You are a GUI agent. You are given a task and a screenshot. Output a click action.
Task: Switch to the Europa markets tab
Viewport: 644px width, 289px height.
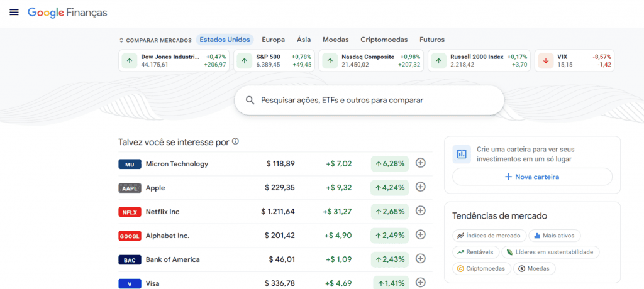(273, 40)
